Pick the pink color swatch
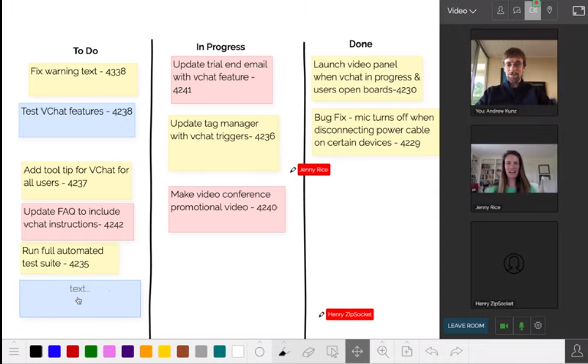Image resolution: width=588 pixels, height=364 pixels. 109,351
